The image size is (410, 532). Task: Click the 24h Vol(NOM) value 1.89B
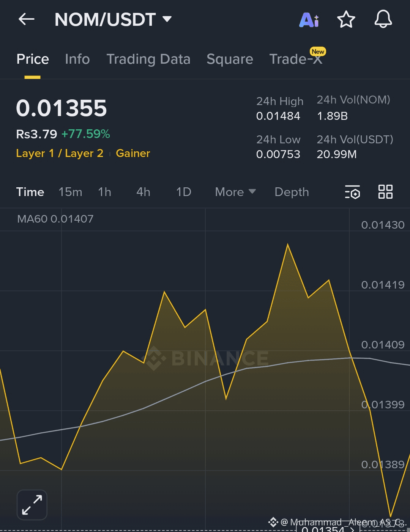coord(333,116)
